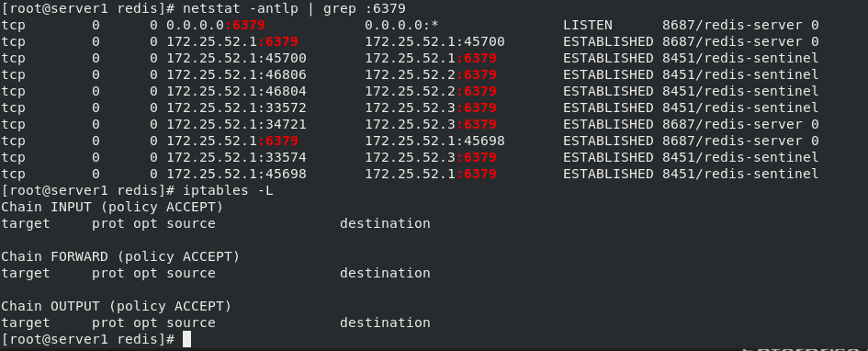This screenshot has height=351, width=868.
Task: Click foreign address 0.0.0.0:*
Action: pyautogui.click(x=402, y=25)
